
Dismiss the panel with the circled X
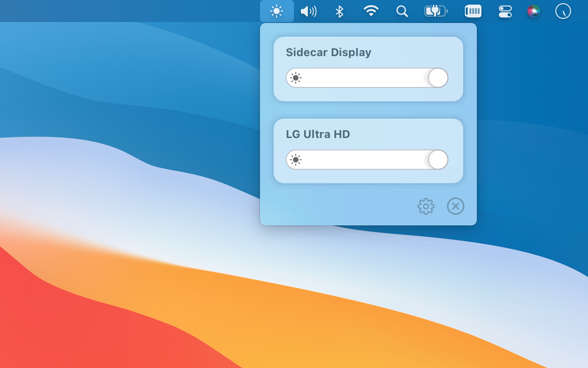(455, 206)
